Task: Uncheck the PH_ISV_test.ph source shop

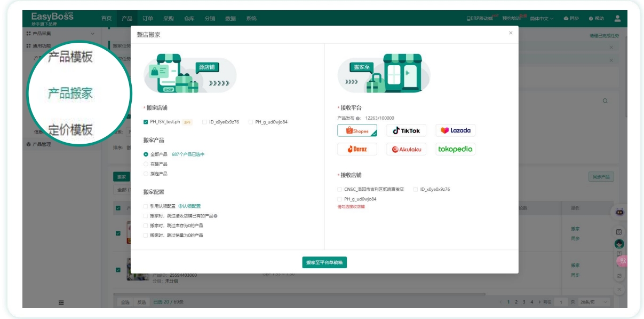Action: 146,122
